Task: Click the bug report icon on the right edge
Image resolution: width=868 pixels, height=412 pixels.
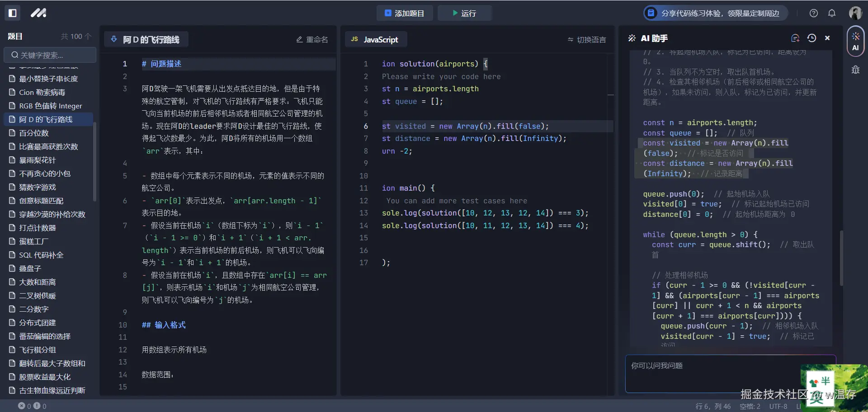Action: click(855, 70)
